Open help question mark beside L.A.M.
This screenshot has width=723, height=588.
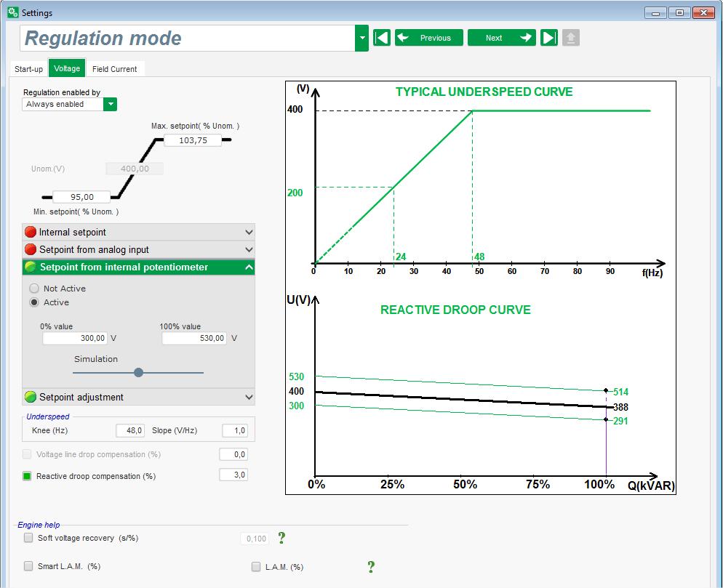click(x=371, y=567)
